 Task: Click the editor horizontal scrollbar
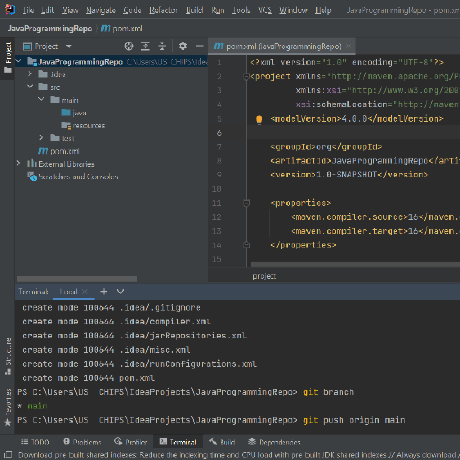point(355,265)
